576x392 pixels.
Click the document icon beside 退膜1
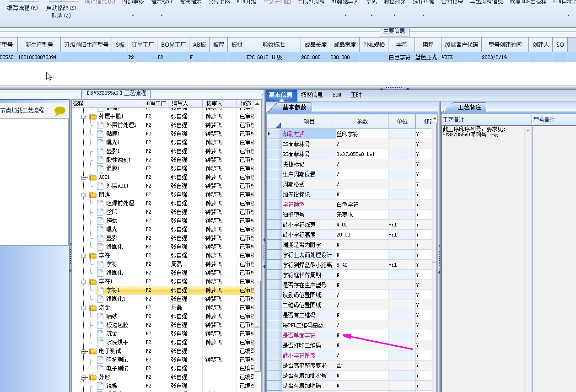click(x=101, y=169)
